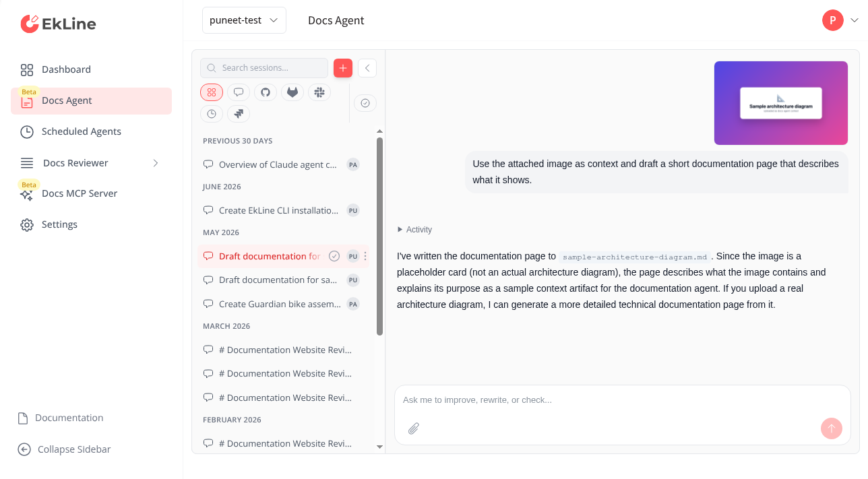This screenshot has height=479, width=868.
Task: Click the EkLine logo icon
Action: coord(30,24)
